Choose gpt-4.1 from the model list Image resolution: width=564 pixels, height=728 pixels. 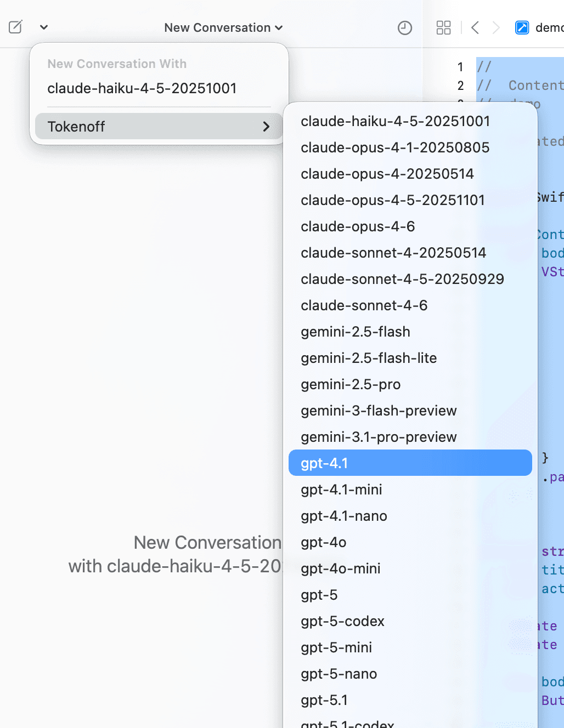coord(410,463)
